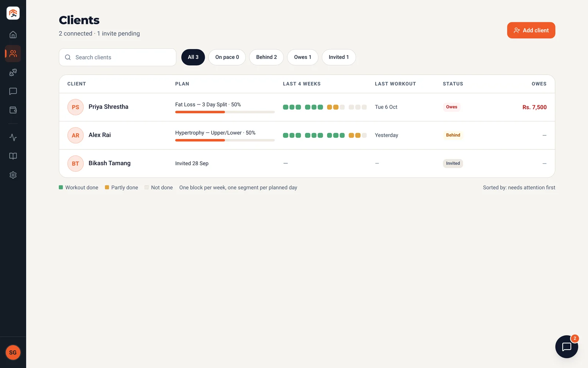Select the Invited 1 filter tab
Viewport: 588px width, 368px height.
pos(338,57)
